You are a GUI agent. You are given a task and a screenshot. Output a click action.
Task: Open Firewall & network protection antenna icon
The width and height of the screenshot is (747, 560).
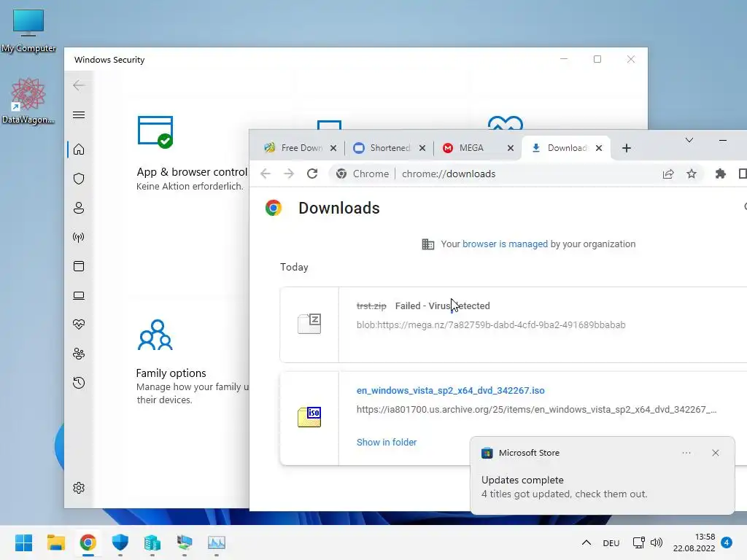[79, 237]
